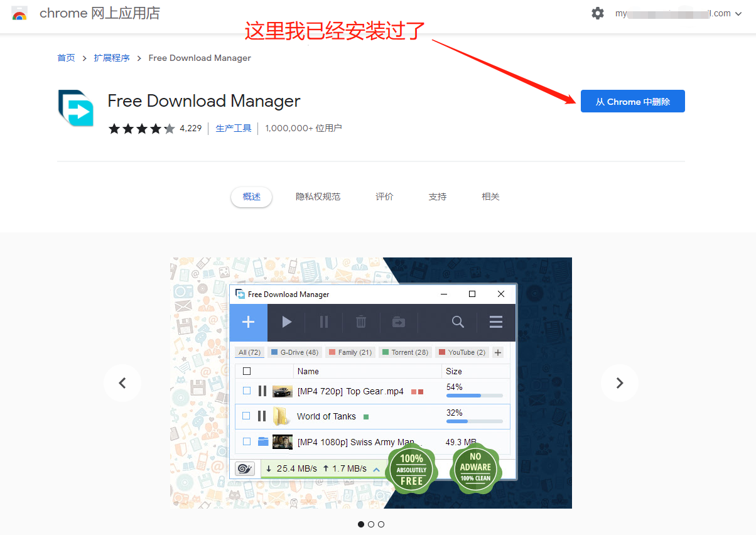Check the Top Gear .mp4 checkbox
Screen dimensions: 756x535
point(246,390)
